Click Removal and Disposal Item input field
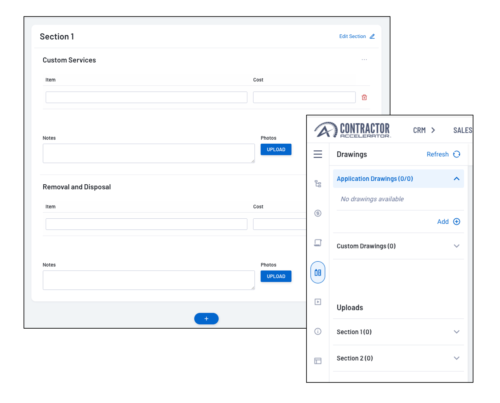Screen dimensions: 500x403 [146, 224]
